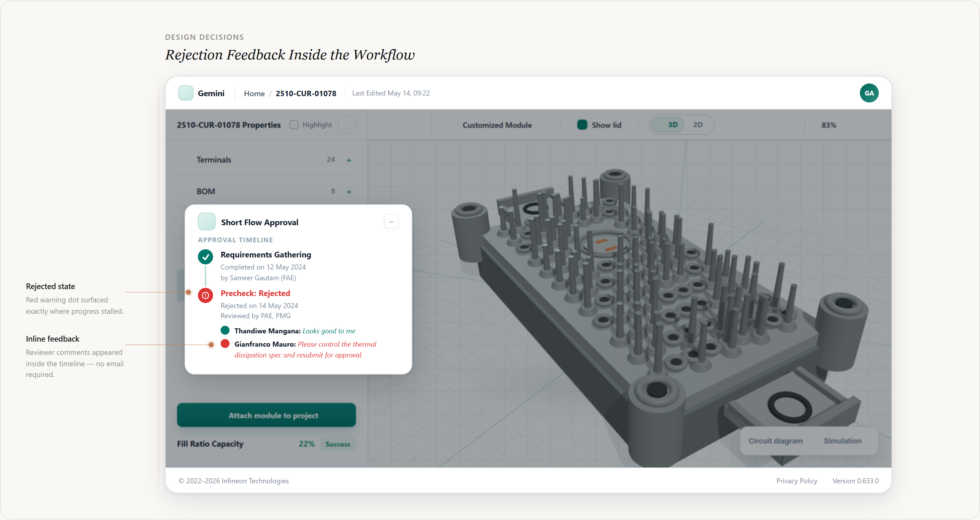980x520 pixels.
Task: Toggle the Show lid checkbox
Action: 582,125
